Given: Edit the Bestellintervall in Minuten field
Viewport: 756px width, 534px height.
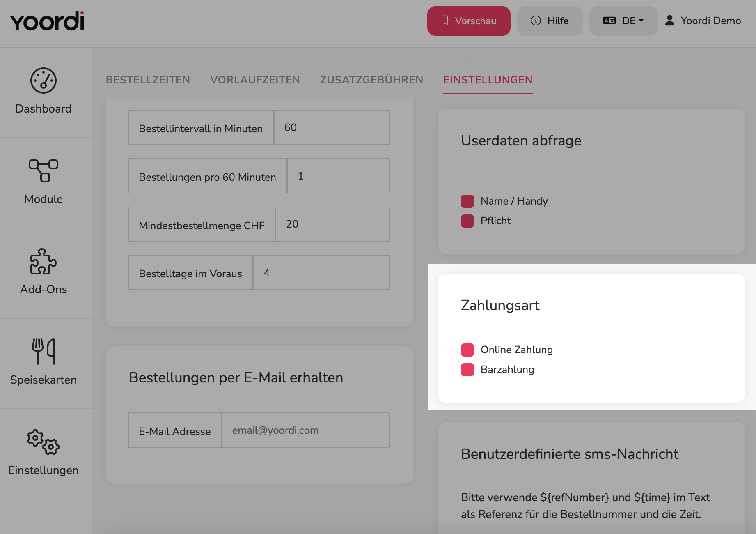Looking at the screenshot, I should 332,127.
